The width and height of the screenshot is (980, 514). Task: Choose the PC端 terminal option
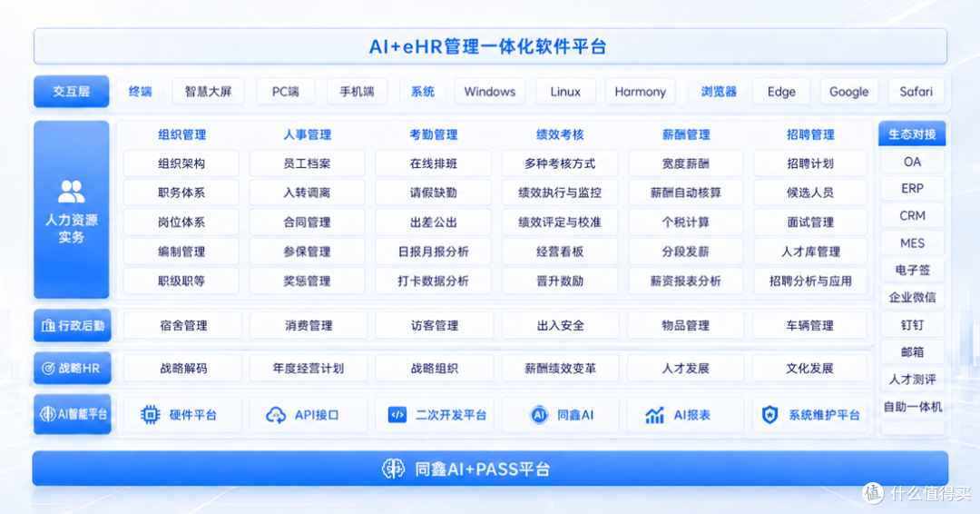pos(286,92)
